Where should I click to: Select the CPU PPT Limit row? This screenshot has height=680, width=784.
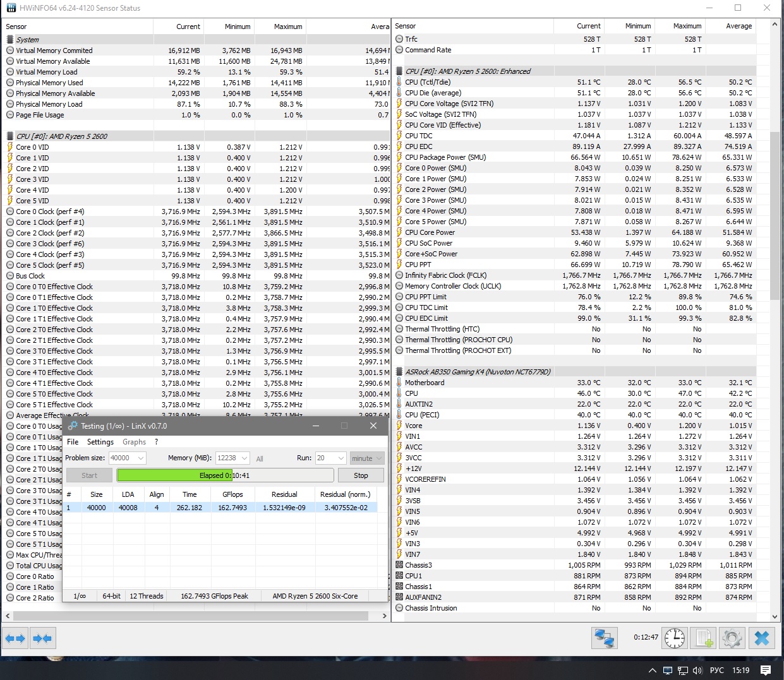point(575,297)
